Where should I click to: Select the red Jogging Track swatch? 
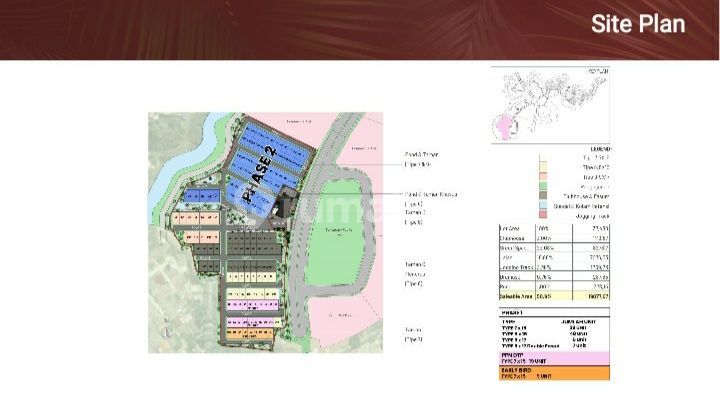click(543, 215)
